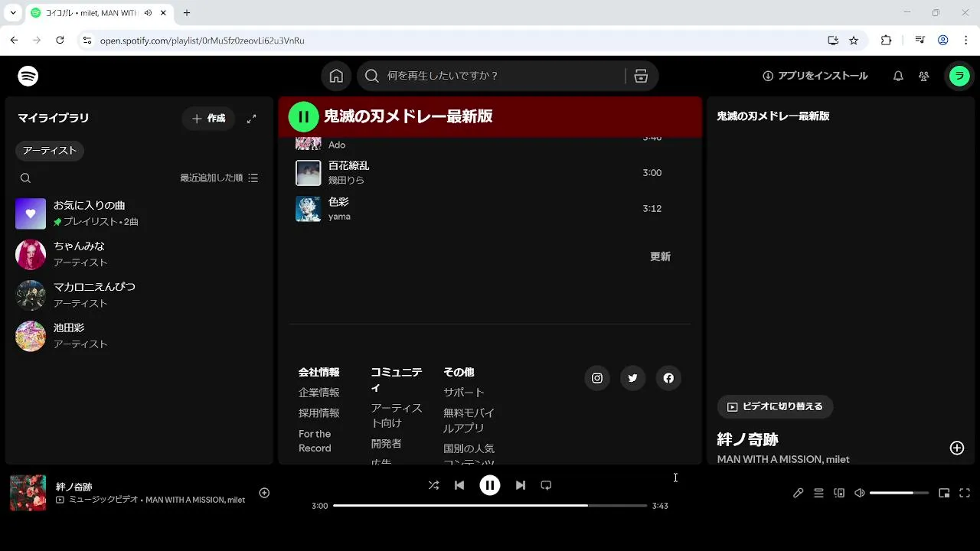This screenshot has height=551, width=980.
Task: Open connect to a device
Action: tap(839, 493)
